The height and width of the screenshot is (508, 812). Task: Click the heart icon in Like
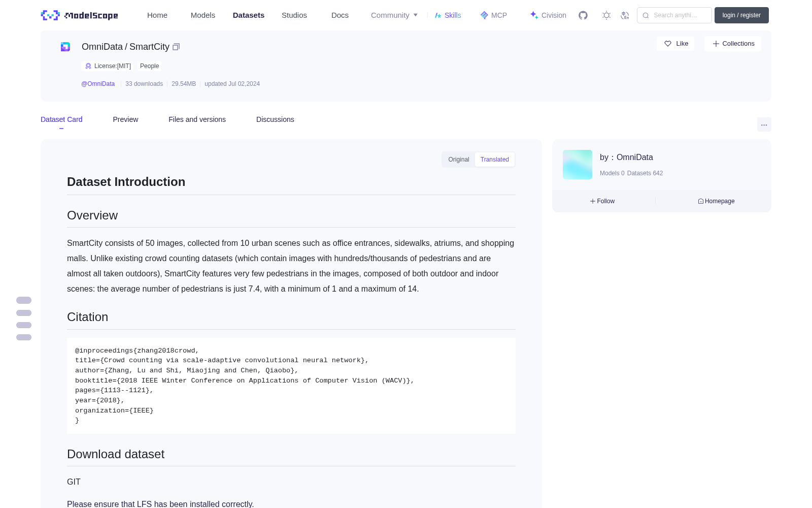point(668,44)
